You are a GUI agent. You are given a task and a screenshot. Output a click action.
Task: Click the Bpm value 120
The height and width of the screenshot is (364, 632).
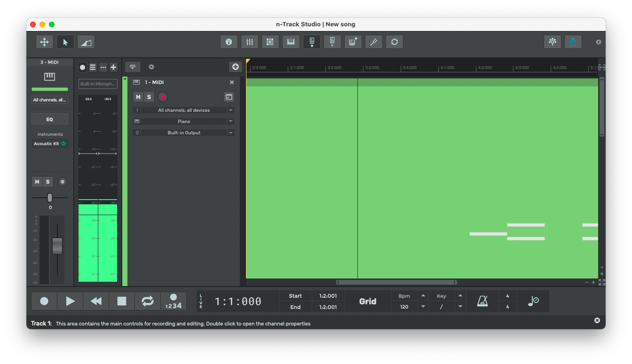point(404,307)
